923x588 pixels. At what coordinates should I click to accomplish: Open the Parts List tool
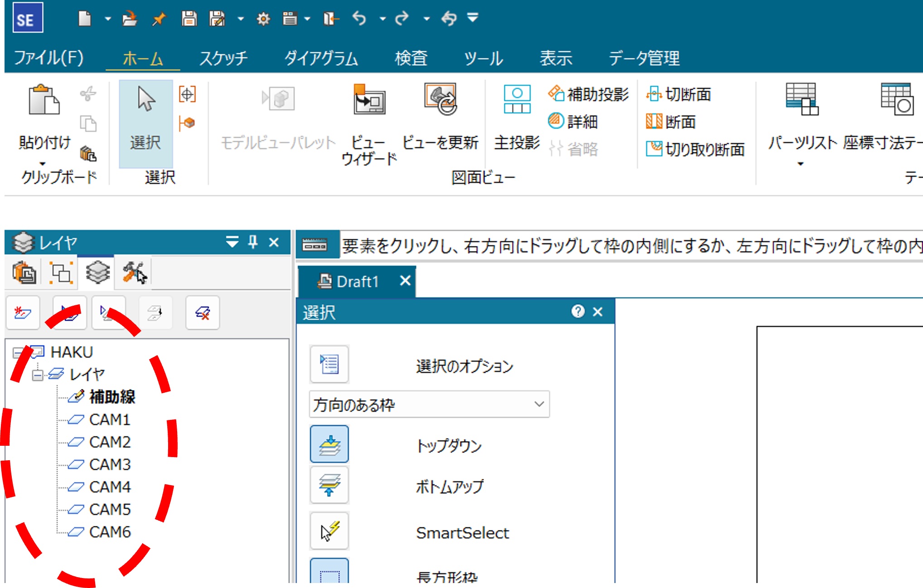[x=802, y=100]
